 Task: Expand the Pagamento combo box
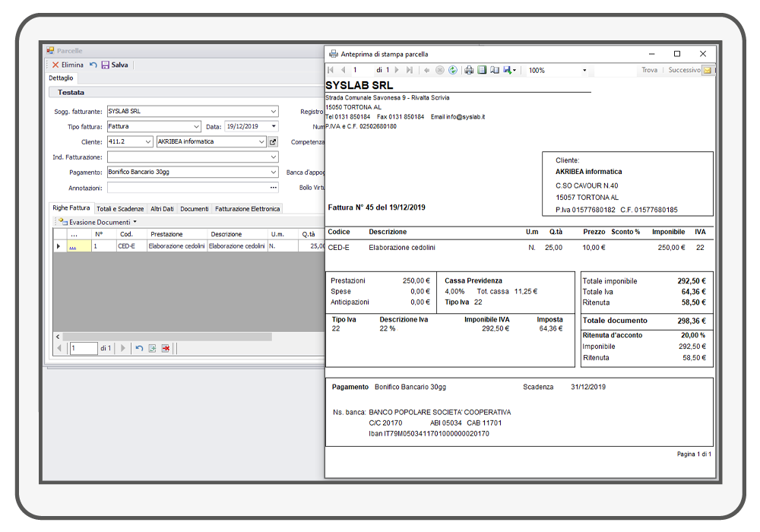coord(274,173)
